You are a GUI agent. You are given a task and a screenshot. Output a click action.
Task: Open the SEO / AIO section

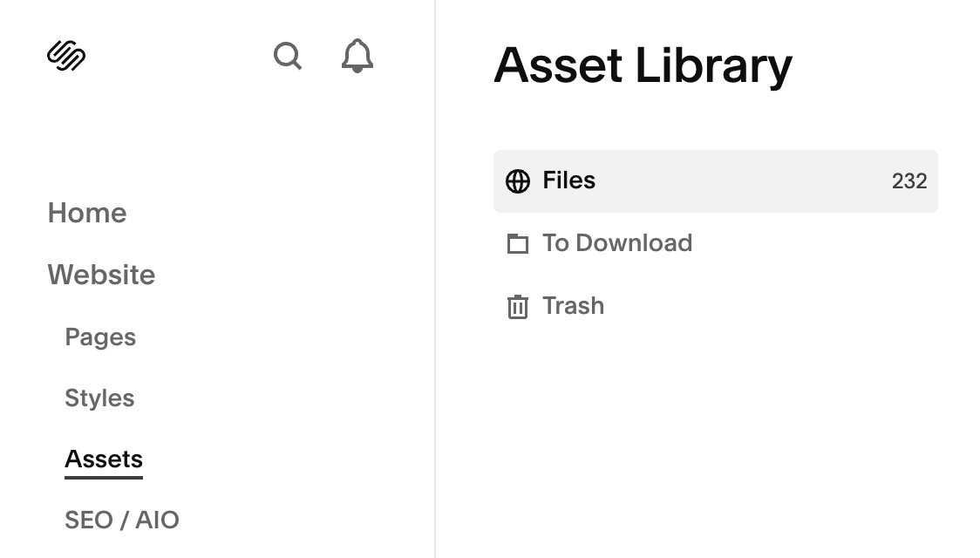[x=122, y=520]
